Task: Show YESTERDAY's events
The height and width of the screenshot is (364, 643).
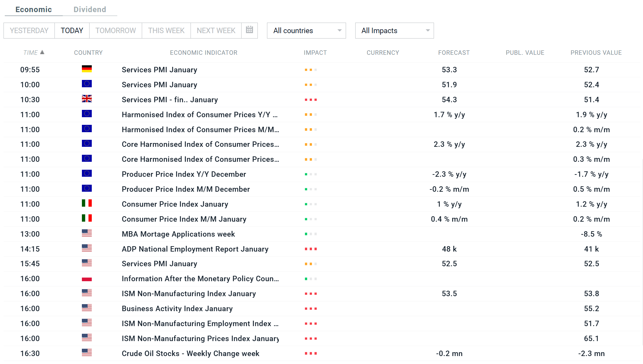Action: coord(29,31)
